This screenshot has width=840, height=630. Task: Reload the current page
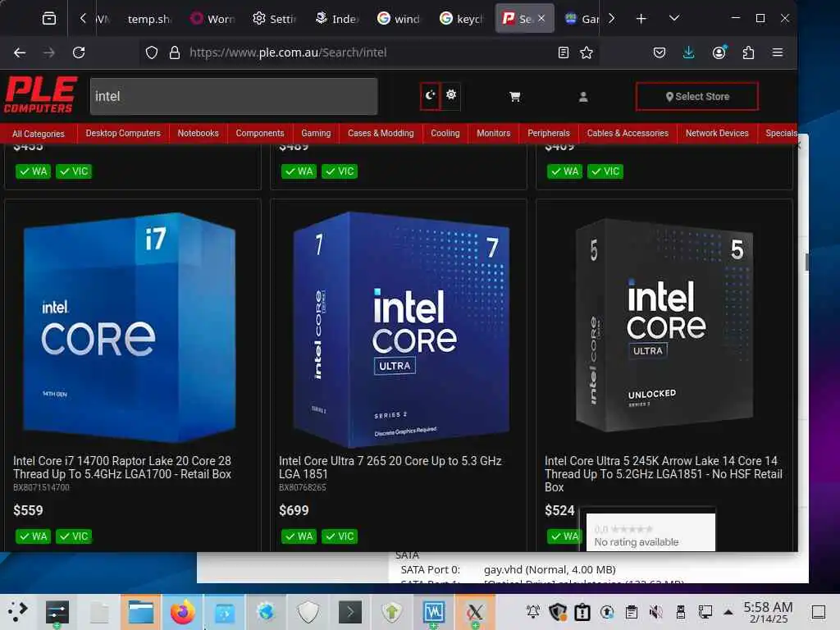pyautogui.click(x=79, y=52)
